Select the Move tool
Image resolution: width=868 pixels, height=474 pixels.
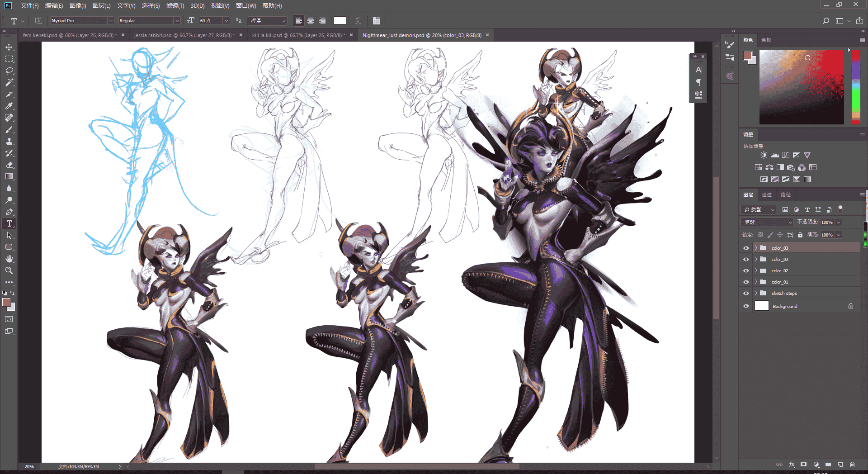coord(9,47)
